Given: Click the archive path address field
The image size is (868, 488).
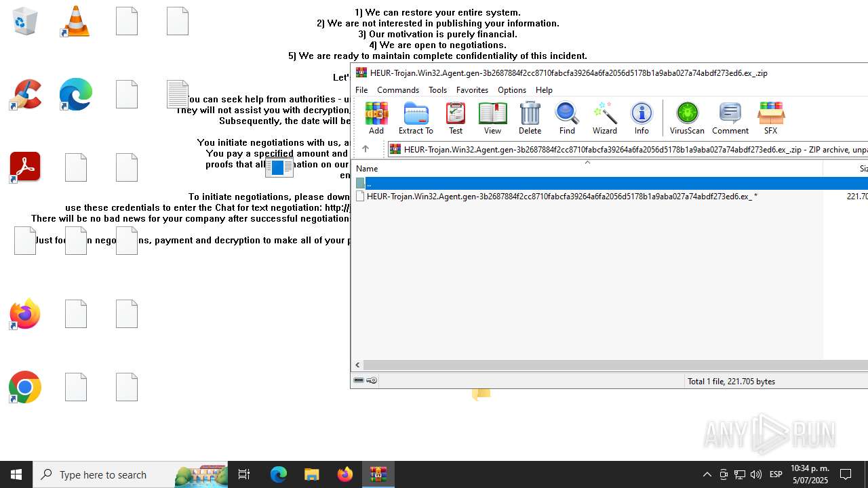Looking at the screenshot, I should point(627,149).
